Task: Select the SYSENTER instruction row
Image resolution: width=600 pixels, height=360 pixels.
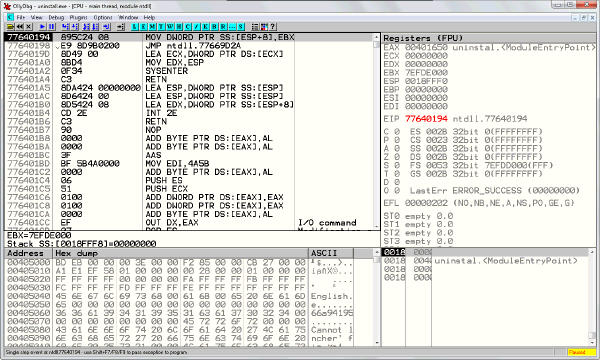Action: coord(189,71)
